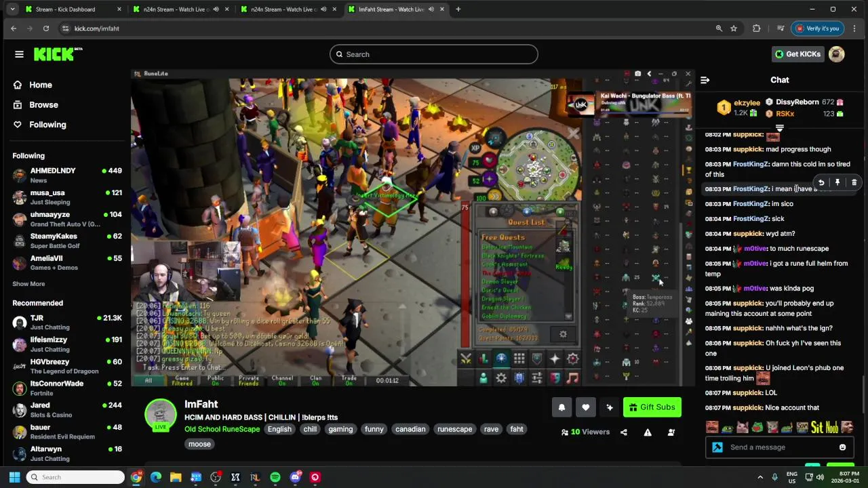This screenshot has height=488, width=868.
Task: Follow channel with heart button
Action: pos(586,407)
